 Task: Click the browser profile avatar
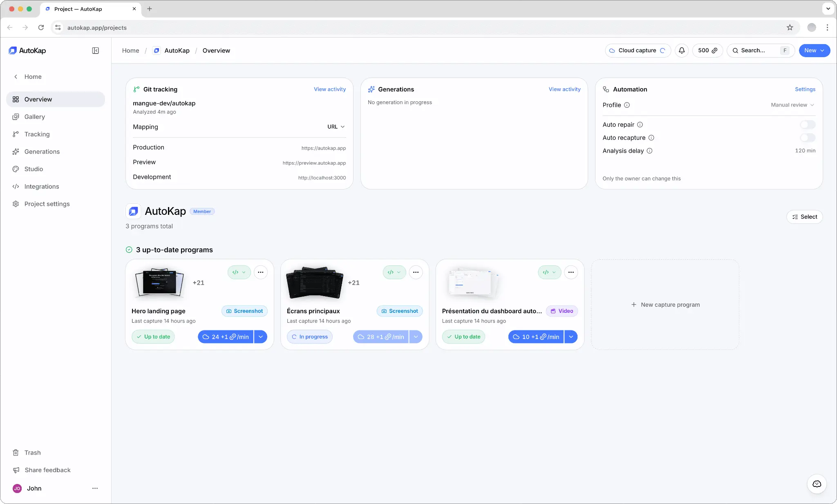(812, 27)
